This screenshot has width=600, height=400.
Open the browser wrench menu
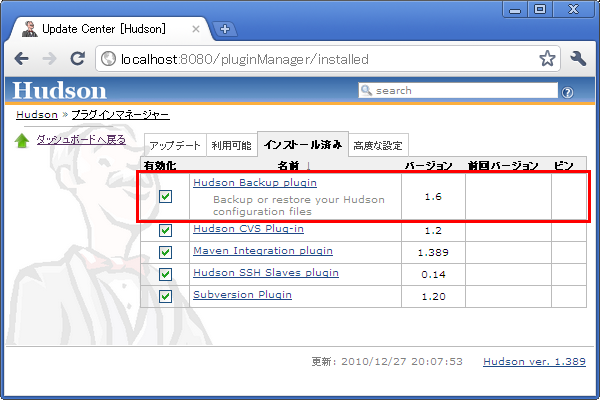[x=578, y=59]
